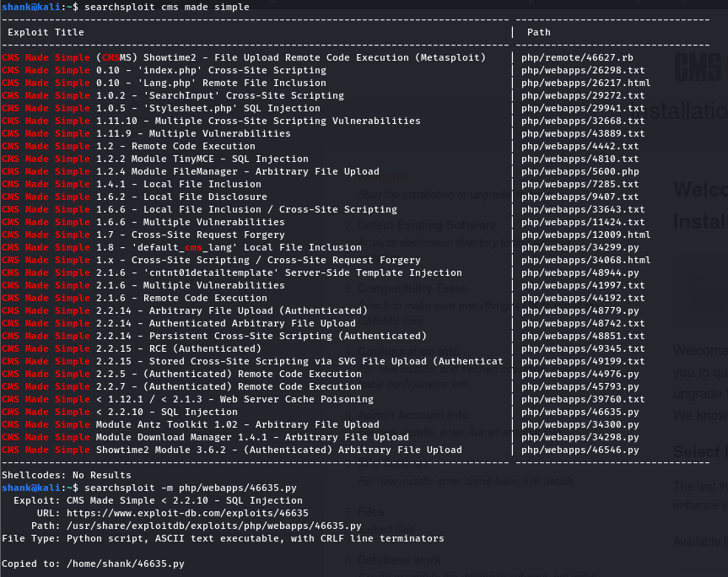This screenshot has height=577, width=728.
Task: Click the path php/webapps/44192.txt
Action: [583, 298]
